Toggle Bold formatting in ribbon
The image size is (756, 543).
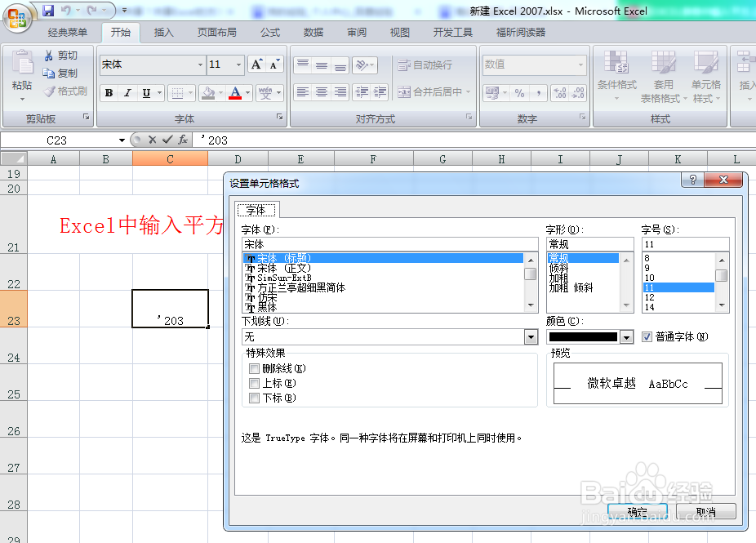(109, 92)
